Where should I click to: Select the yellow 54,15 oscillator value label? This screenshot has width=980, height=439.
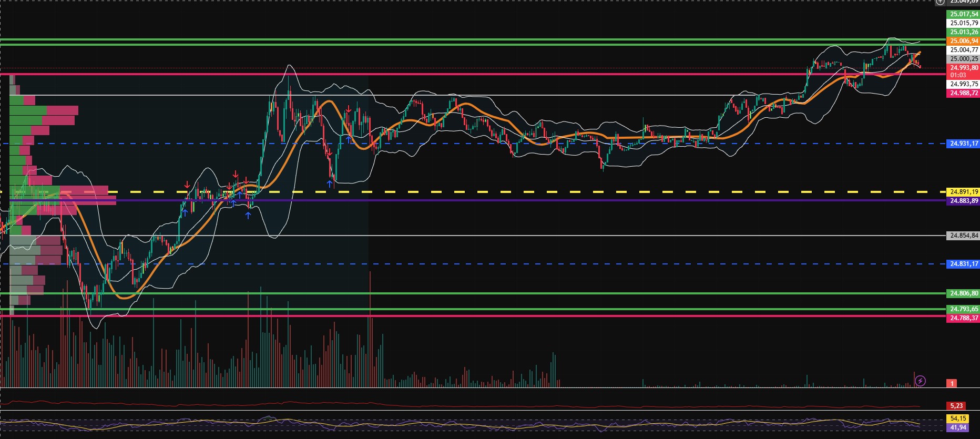click(x=958, y=418)
